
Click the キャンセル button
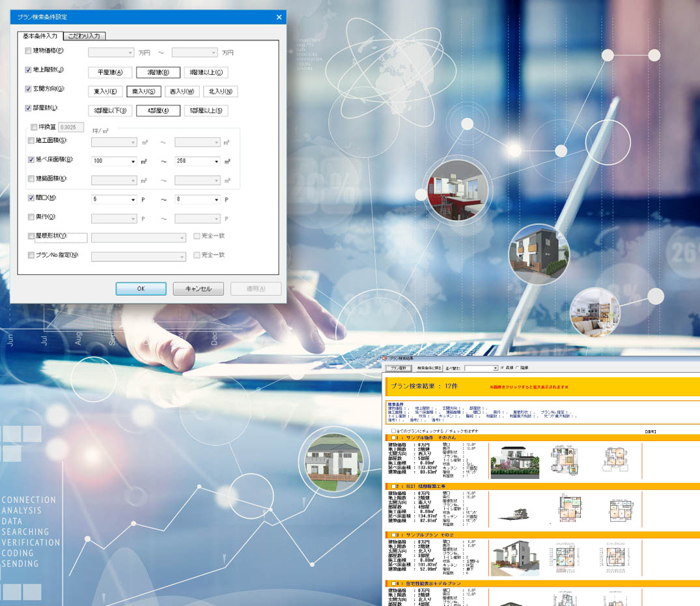point(198,289)
